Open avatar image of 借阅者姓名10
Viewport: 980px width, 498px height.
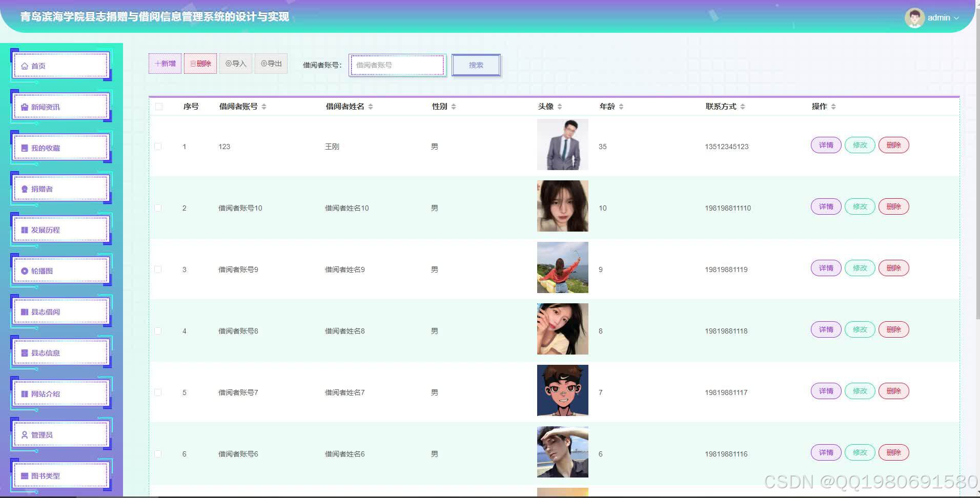563,206
